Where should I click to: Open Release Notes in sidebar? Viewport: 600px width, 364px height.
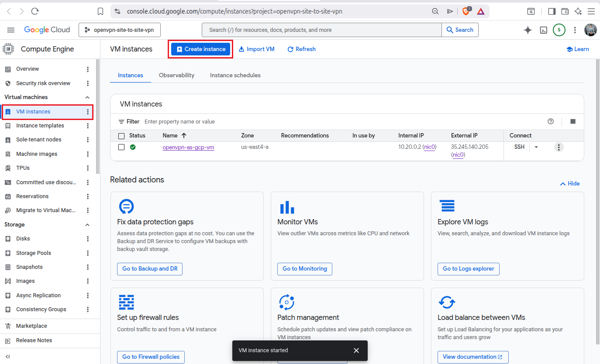point(34,340)
